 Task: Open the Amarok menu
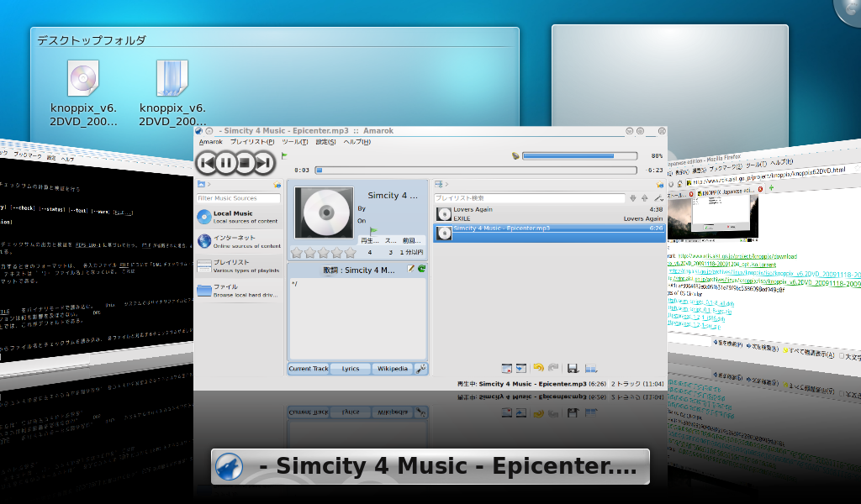tap(211, 141)
